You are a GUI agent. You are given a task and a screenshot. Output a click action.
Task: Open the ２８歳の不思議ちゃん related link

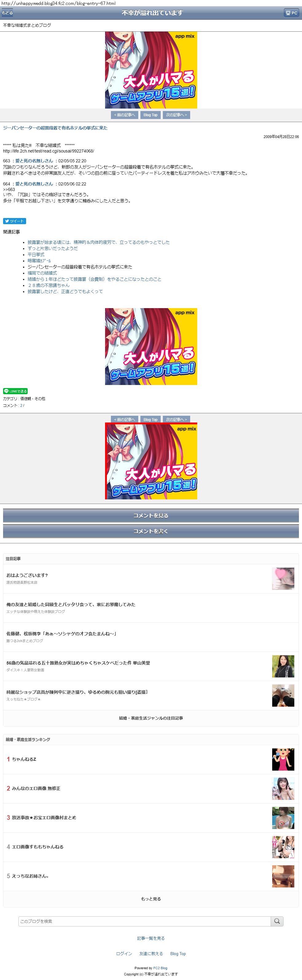(x=49, y=285)
